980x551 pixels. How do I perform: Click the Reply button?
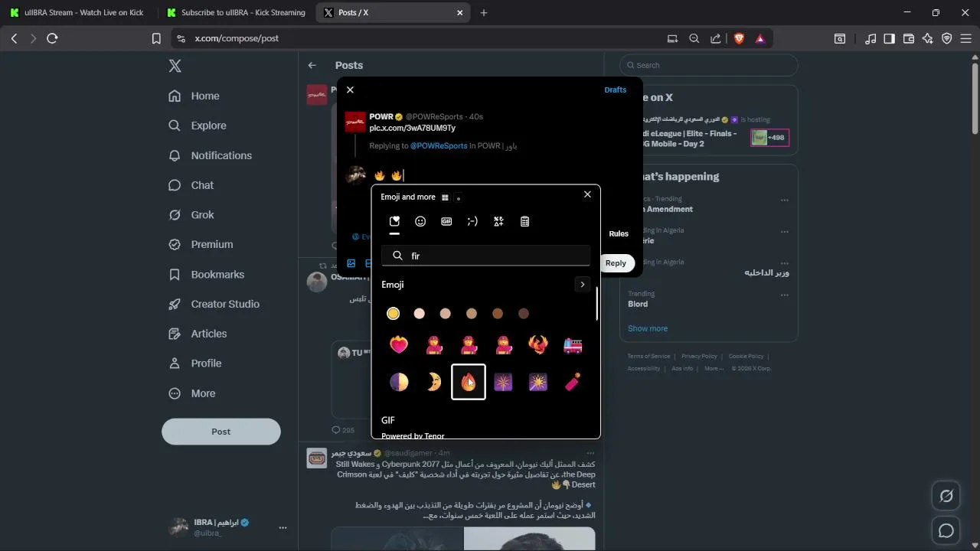click(x=616, y=263)
